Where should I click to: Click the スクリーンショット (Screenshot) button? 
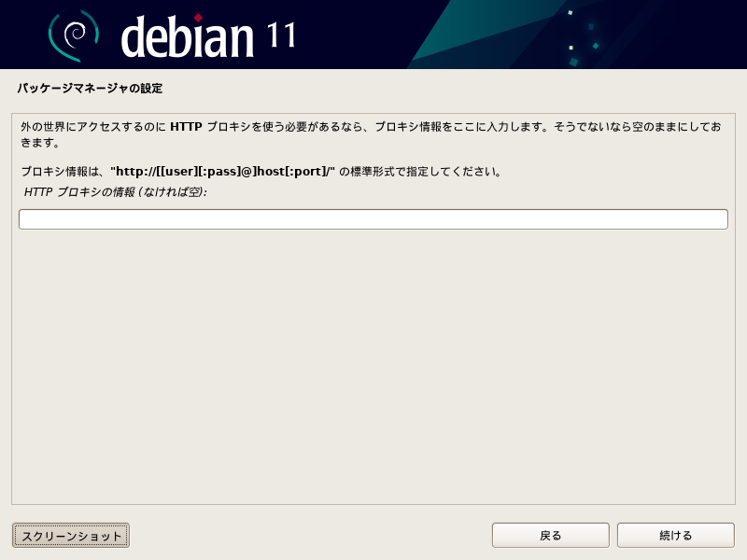click(x=71, y=535)
